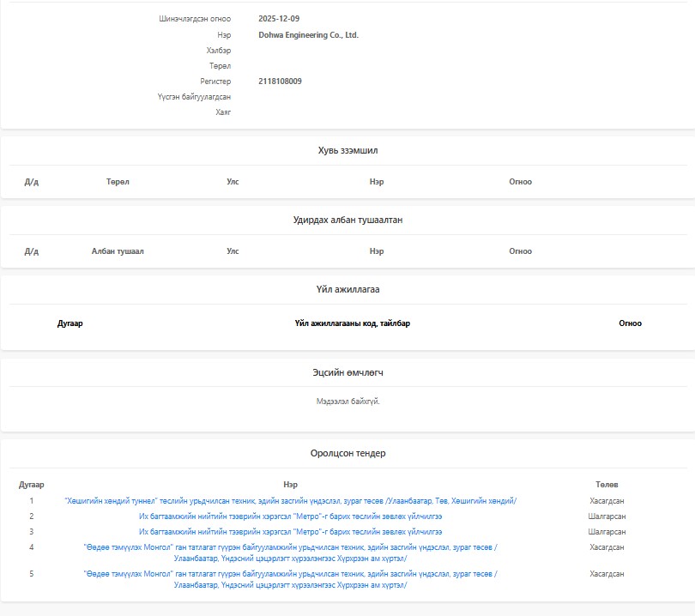Click "Дугаар" header in Үйл ажиллагаа section
695x616 pixels.
70,323
